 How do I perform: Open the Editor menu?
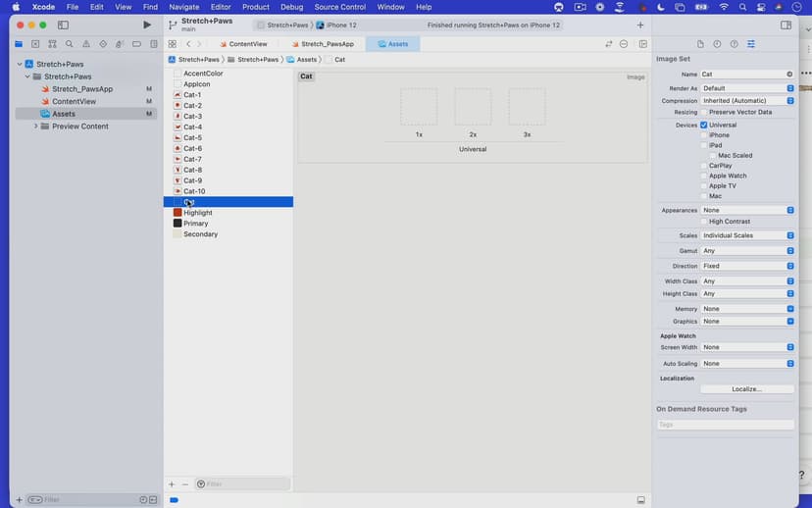[221, 7]
